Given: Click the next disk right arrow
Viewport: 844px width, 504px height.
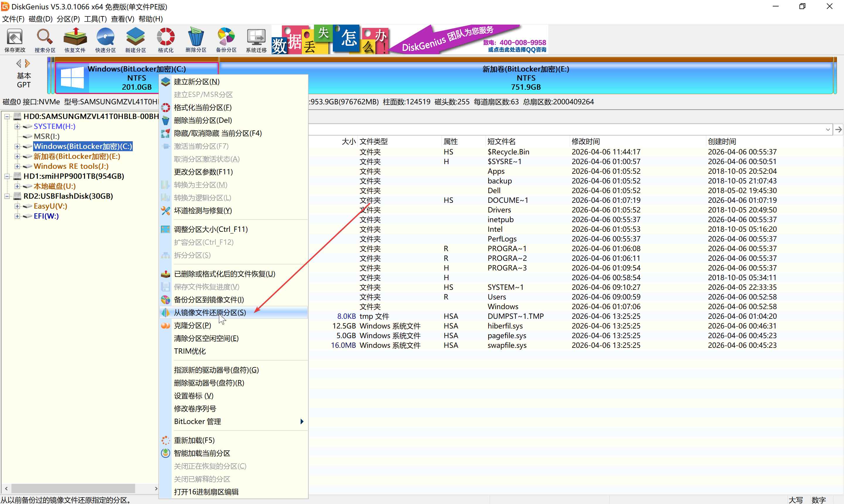Looking at the screenshot, I should click(28, 64).
